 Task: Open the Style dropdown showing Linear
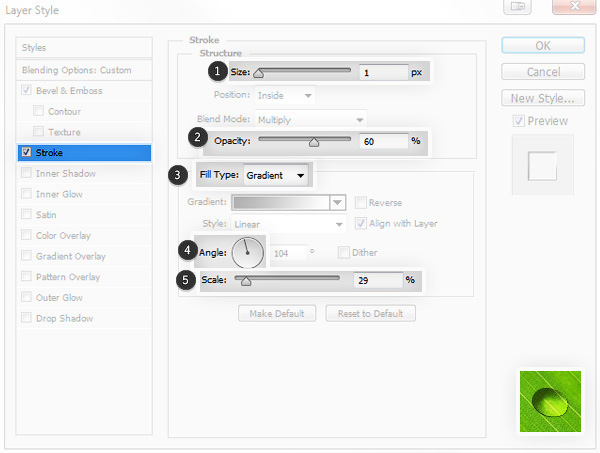[x=289, y=224]
